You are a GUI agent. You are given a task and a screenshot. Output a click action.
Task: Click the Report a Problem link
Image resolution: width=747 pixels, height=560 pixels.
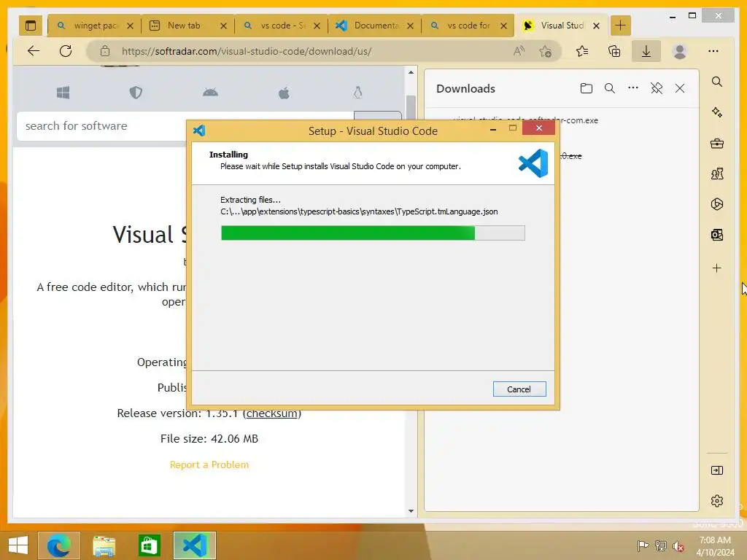coord(209,464)
